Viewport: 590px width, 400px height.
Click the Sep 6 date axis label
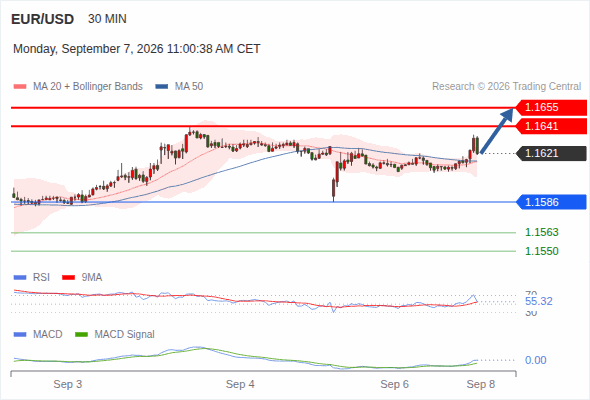pos(394,384)
